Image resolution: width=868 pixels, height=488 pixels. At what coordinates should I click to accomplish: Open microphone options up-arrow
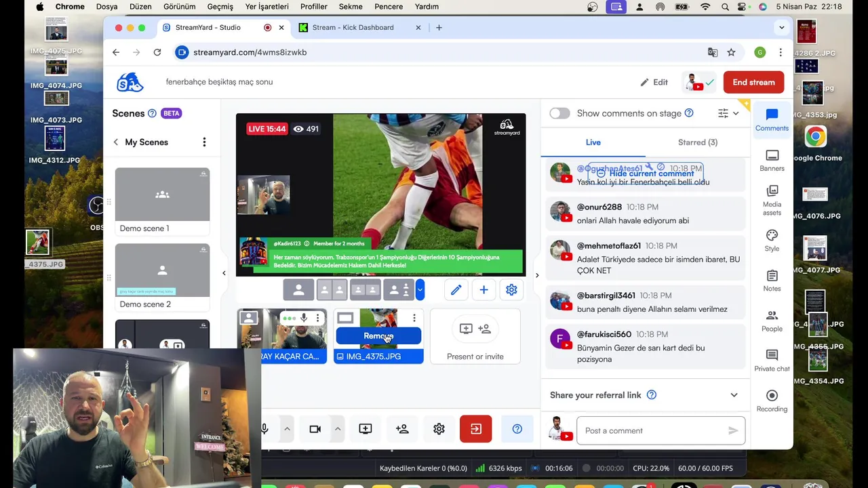coord(287,429)
